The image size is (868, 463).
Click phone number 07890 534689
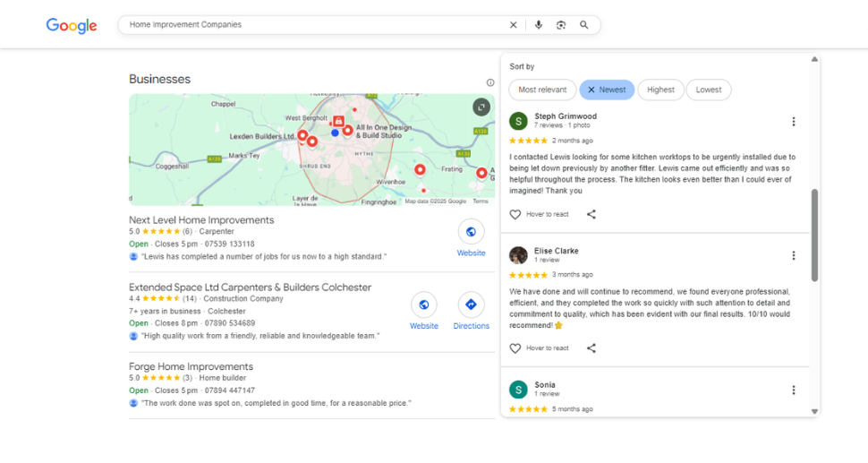point(230,323)
